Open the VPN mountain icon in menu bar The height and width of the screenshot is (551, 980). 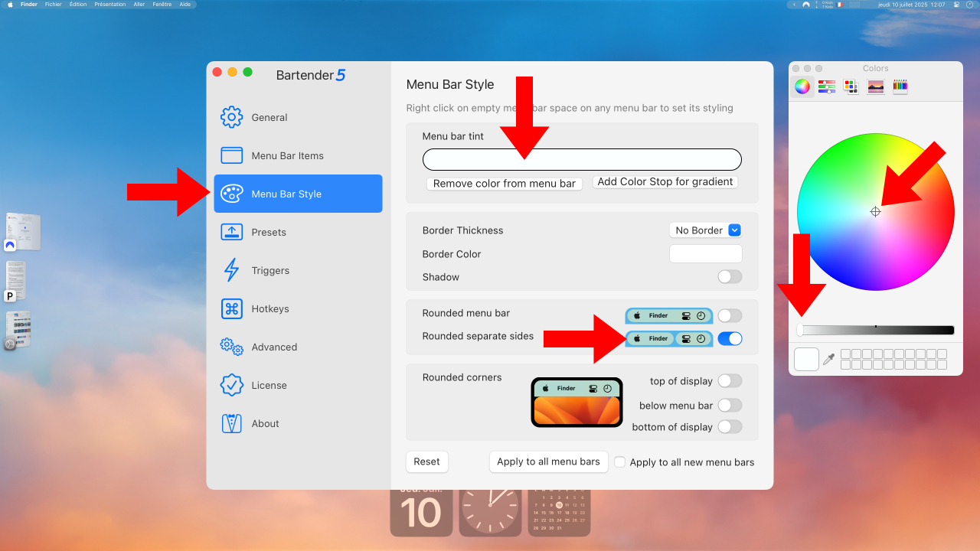pyautogui.click(x=806, y=5)
